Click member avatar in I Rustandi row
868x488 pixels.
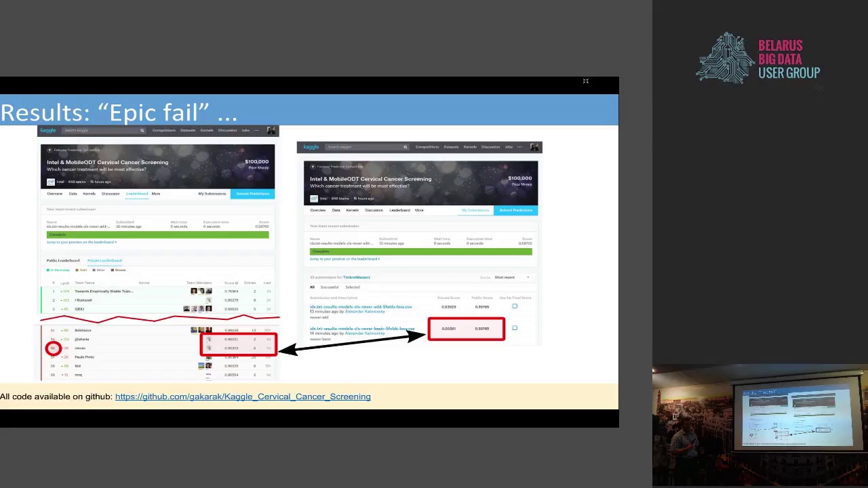click(208, 300)
